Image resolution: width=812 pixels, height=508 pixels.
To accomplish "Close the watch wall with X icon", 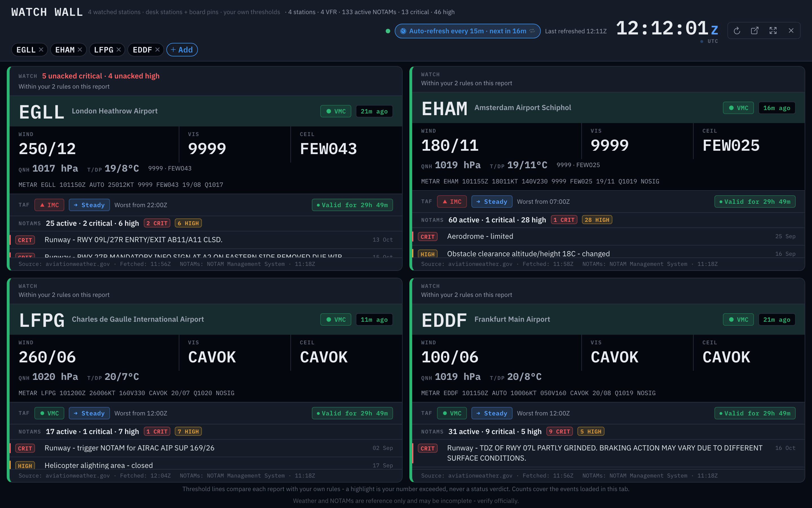I will click(x=791, y=31).
